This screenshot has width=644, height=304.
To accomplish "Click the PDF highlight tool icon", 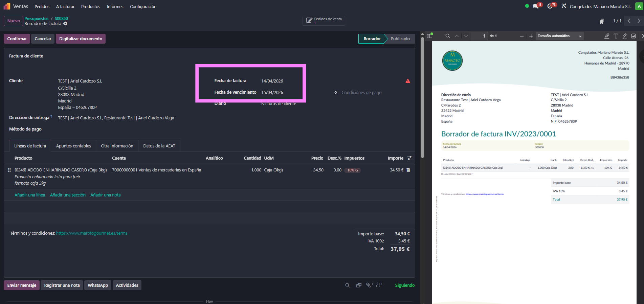I will [607, 36].
